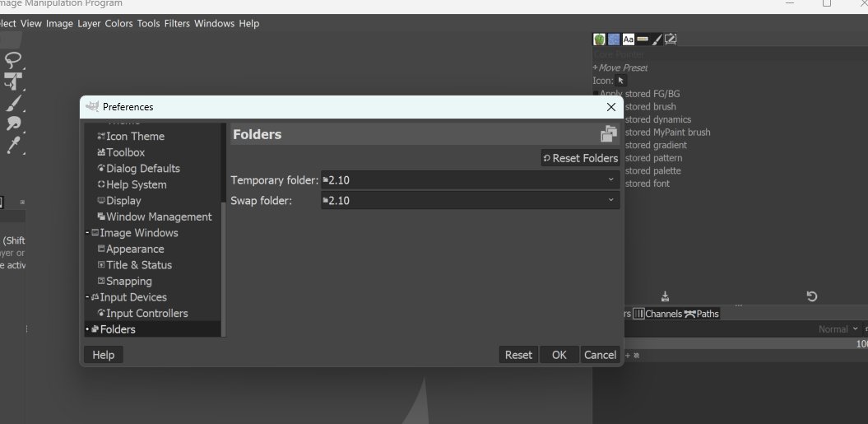The height and width of the screenshot is (424, 868).
Task: Expand the Folders tree node
Action: click(87, 329)
